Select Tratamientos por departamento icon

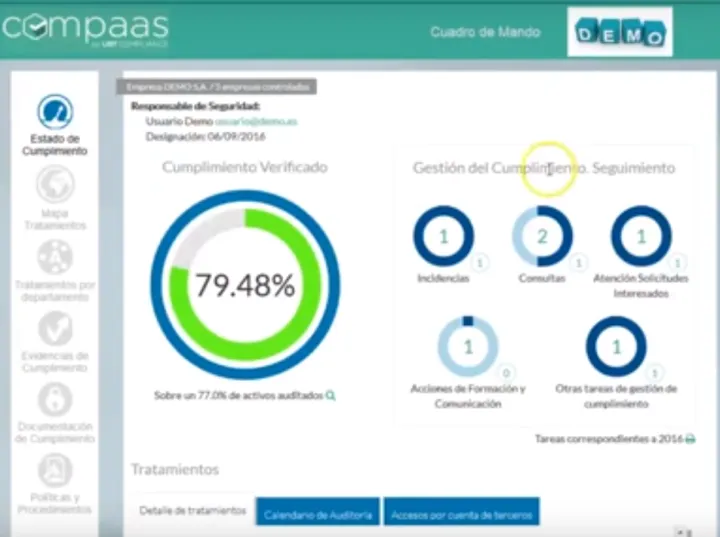click(x=55, y=256)
